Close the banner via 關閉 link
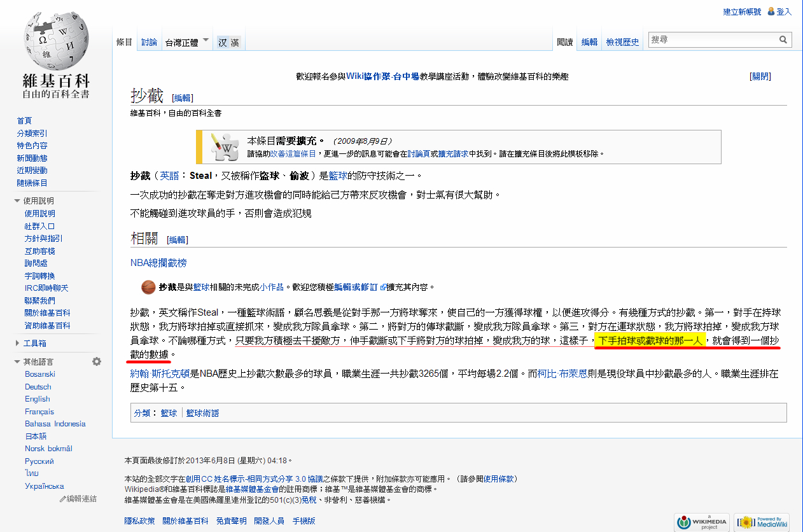The image size is (803, 532). click(760, 76)
